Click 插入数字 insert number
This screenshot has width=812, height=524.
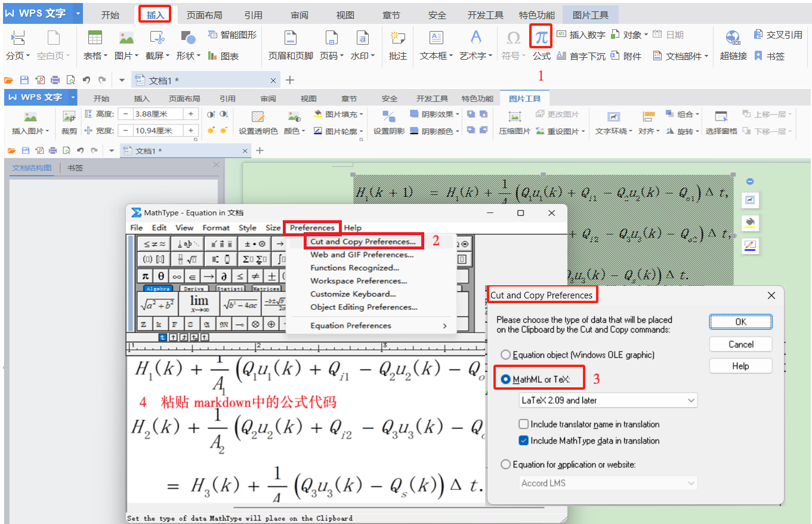point(581,35)
